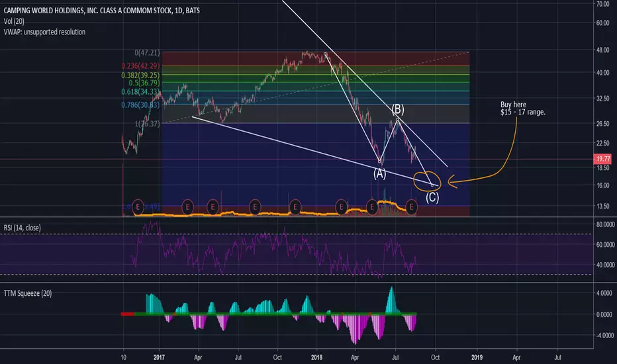Viewport: 617px width, 364px height.
Task: Click the 48.00 price axis label
Action: click(603, 50)
